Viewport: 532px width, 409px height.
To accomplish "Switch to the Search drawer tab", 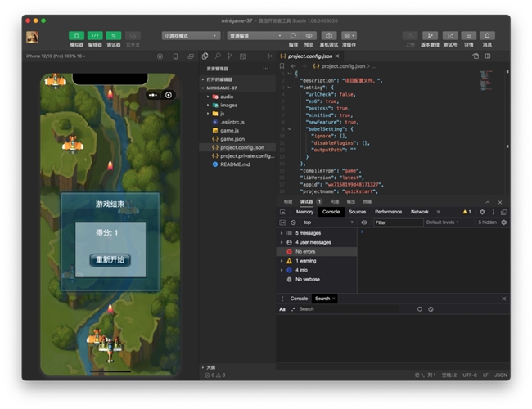I will [x=322, y=299].
